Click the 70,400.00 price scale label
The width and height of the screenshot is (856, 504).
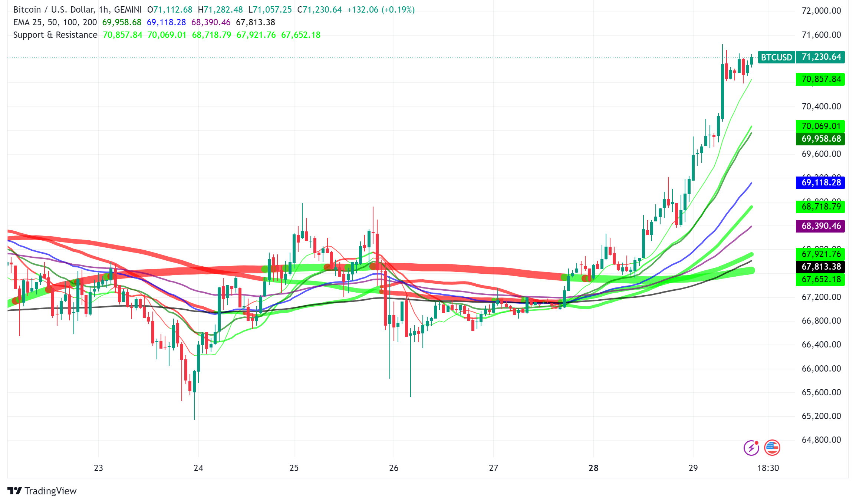pos(822,106)
